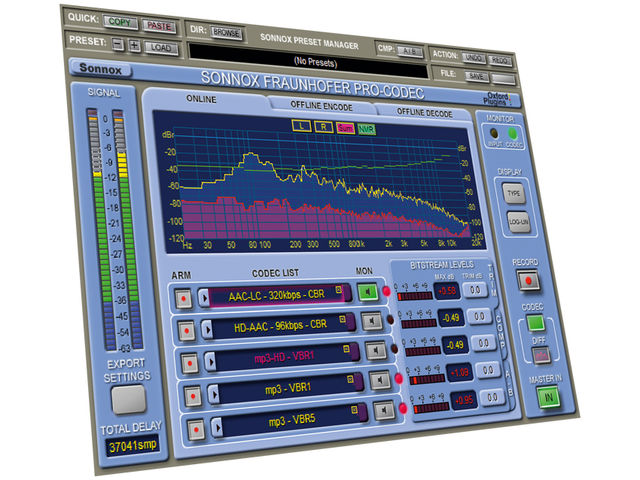Click the quick PASTE button

coord(159,26)
